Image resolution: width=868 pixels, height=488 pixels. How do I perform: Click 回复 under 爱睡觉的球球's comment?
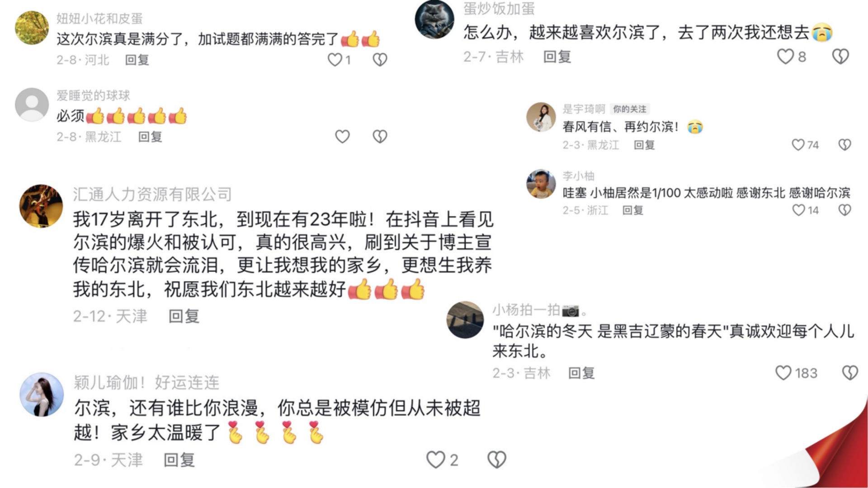click(x=150, y=137)
